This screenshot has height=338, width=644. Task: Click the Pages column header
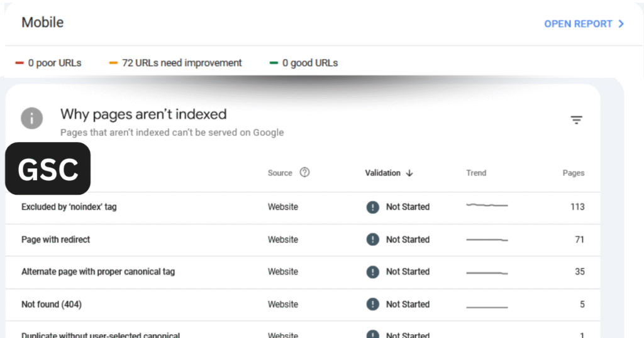pos(574,173)
